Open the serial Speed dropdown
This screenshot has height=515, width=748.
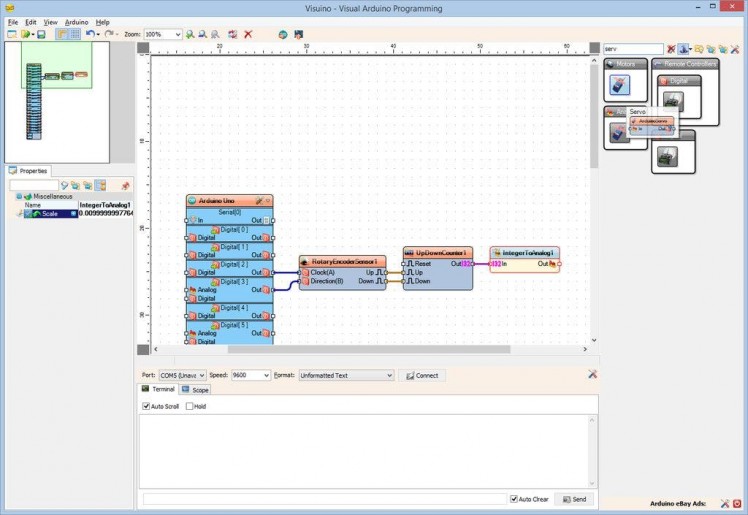click(265, 375)
